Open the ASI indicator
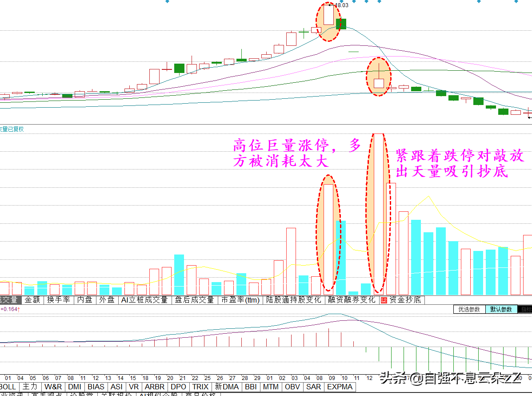The image size is (532, 396). 117,387
